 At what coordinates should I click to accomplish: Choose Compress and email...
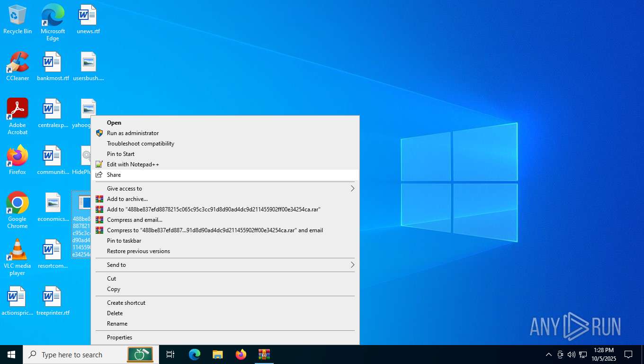pos(225,220)
